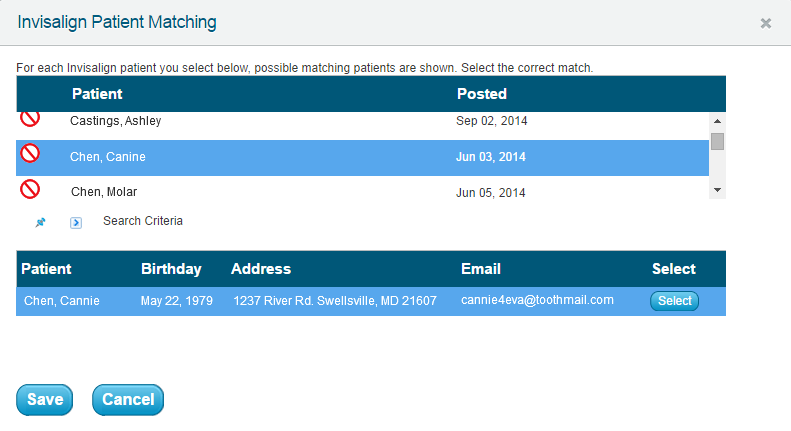Cancel the patient matching dialog
The width and height of the screenshot is (791, 431).
(x=128, y=400)
